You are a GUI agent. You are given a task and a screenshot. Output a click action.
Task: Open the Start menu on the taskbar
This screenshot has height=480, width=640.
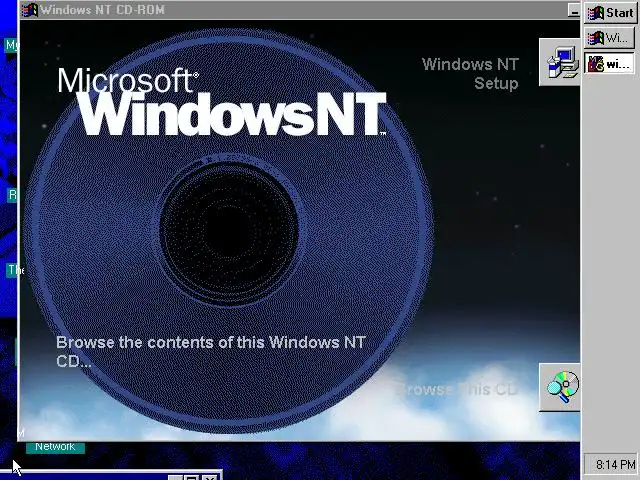(x=610, y=13)
